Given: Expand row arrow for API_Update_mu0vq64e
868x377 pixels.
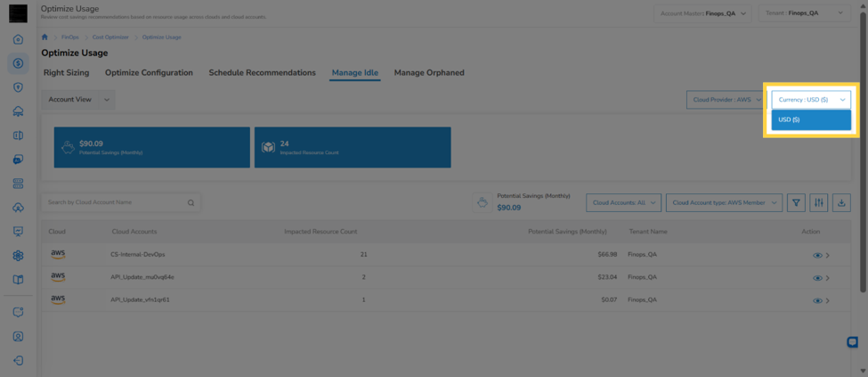Looking at the screenshot, I should click(x=828, y=278).
